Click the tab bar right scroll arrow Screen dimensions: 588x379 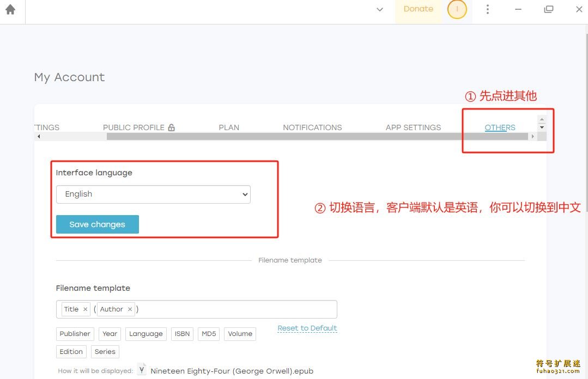click(x=532, y=137)
